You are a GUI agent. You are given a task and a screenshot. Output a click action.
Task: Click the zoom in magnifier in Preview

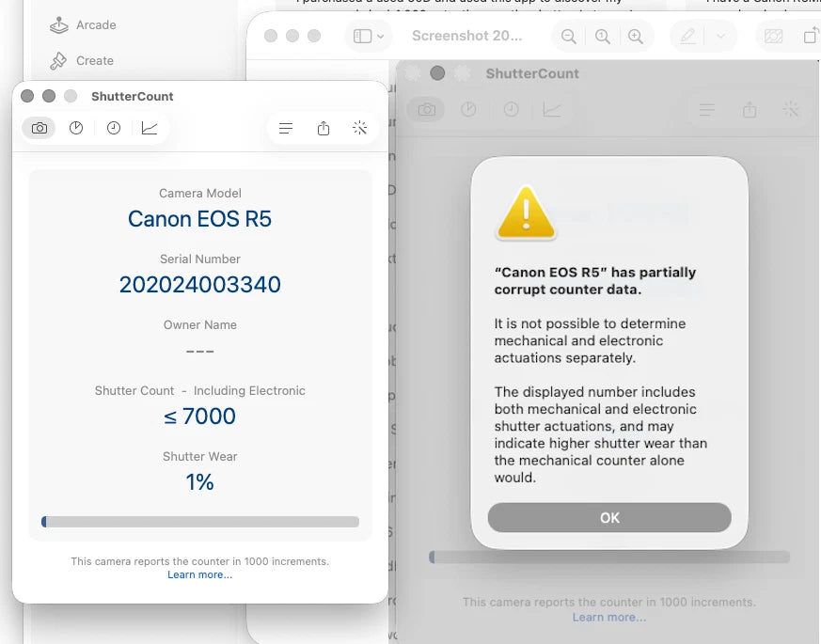(636, 36)
